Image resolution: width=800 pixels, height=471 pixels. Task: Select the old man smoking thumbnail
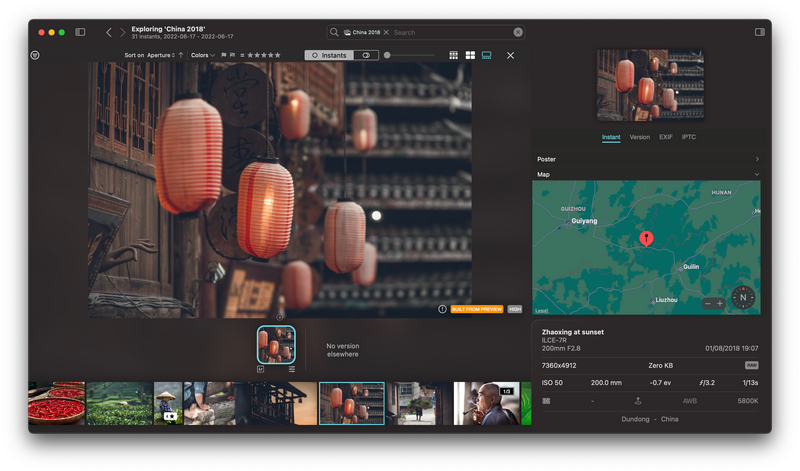[x=486, y=403]
